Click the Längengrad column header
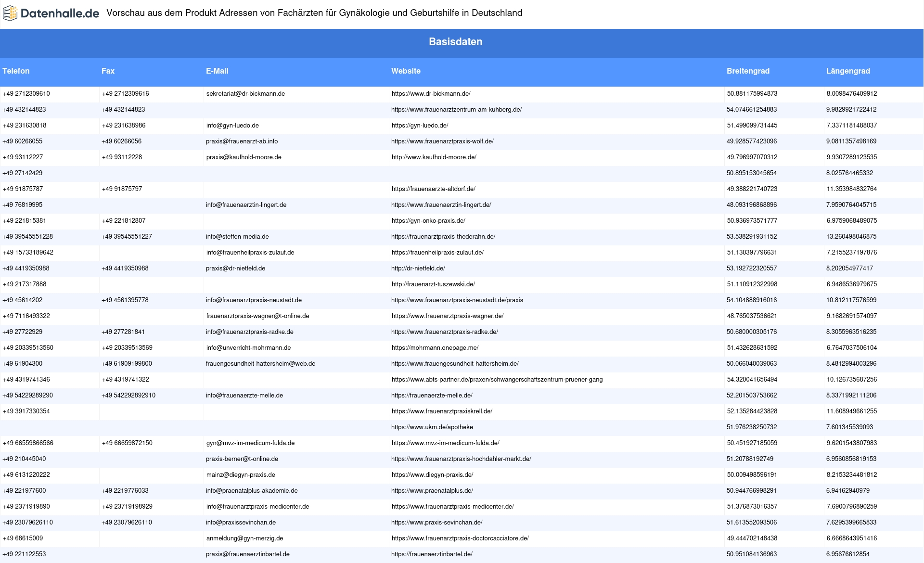This screenshot has height=563, width=924. (848, 71)
